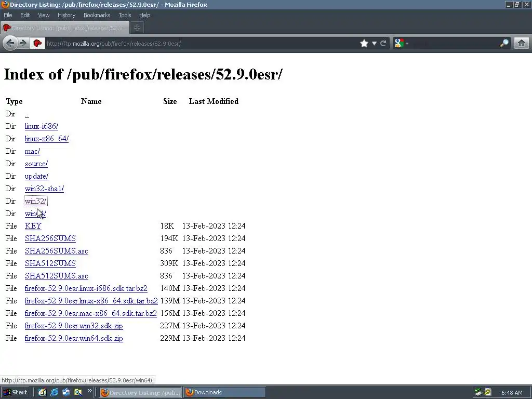Click the red site identity icon in address bar
The height and width of the screenshot is (399, 532).
tap(37, 44)
